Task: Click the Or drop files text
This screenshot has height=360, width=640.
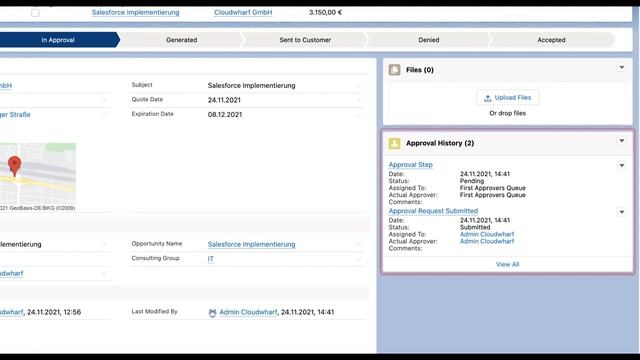Action: pos(507,113)
